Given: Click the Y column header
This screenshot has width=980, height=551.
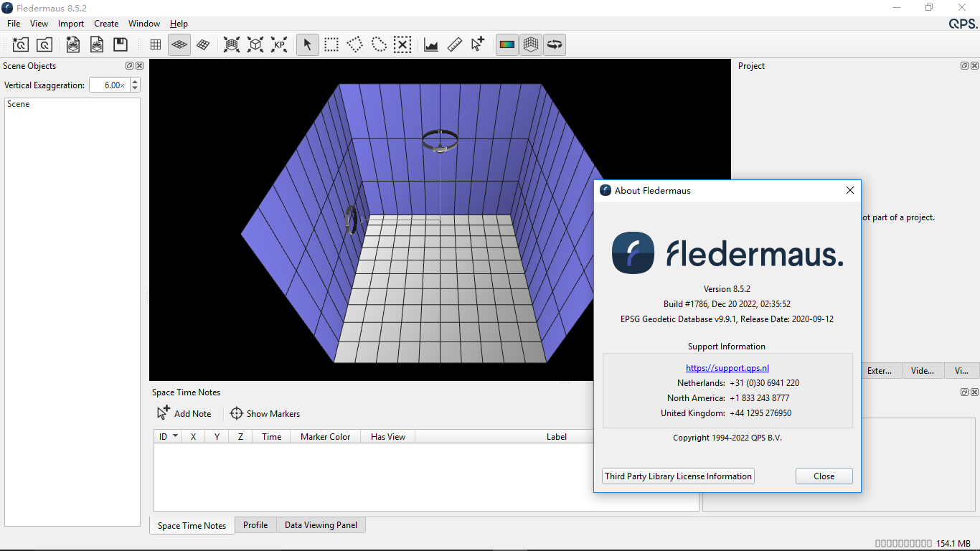Looking at the screenshot, I should point(217,436).
